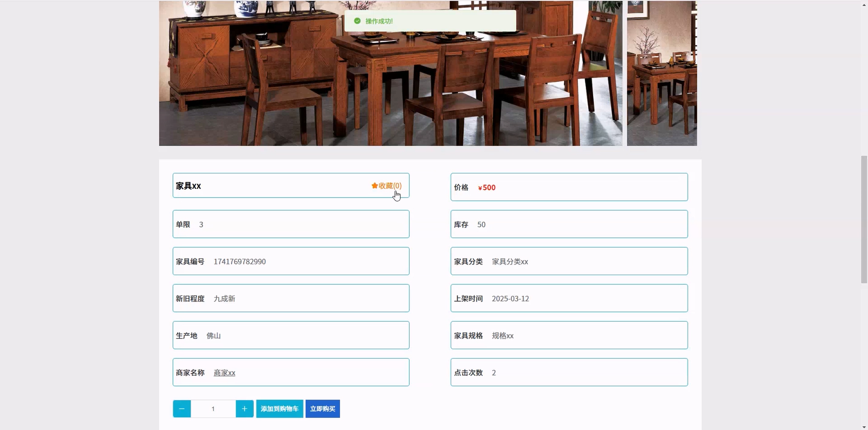Click the vertical scrollbar thumb
This screenshot has width=868, height=430.
(864, 219)
